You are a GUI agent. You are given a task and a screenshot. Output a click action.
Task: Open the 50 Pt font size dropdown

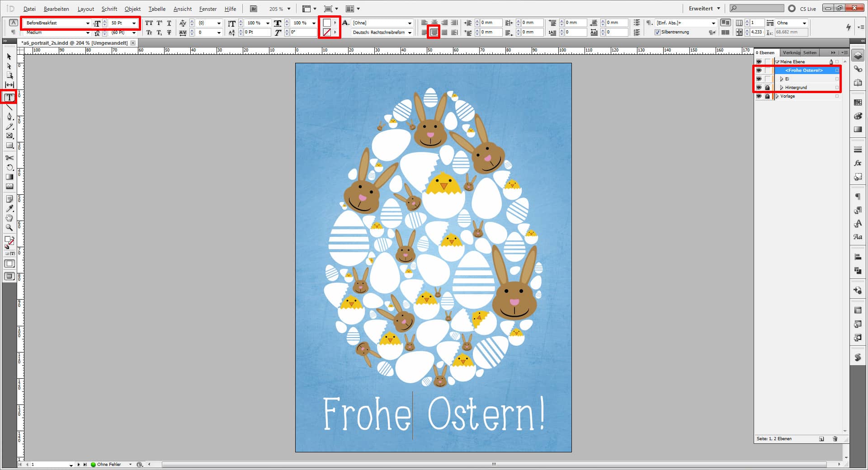pyautogui.click(x=134, y=23)
